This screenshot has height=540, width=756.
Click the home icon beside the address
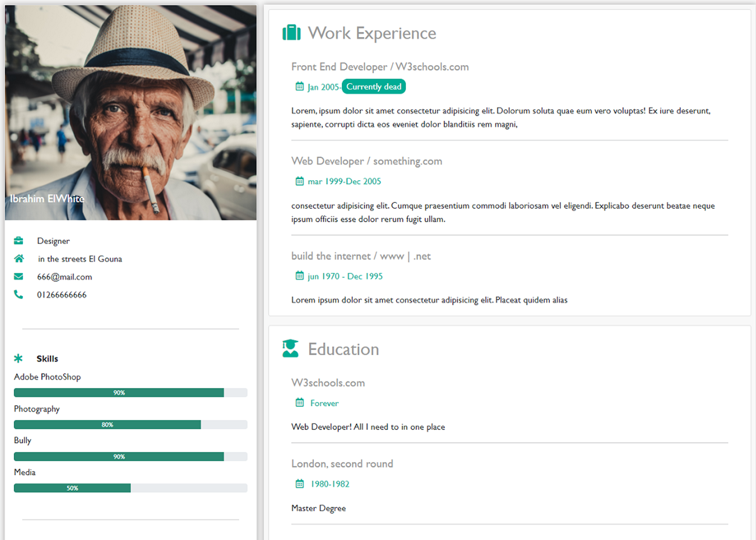tap(19, 258)
